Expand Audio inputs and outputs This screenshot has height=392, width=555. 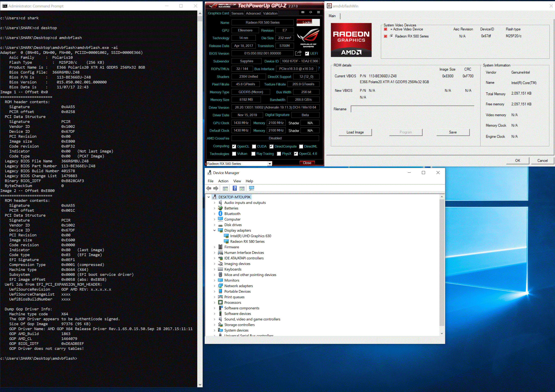pyautogui.click(x=214, y=203)
